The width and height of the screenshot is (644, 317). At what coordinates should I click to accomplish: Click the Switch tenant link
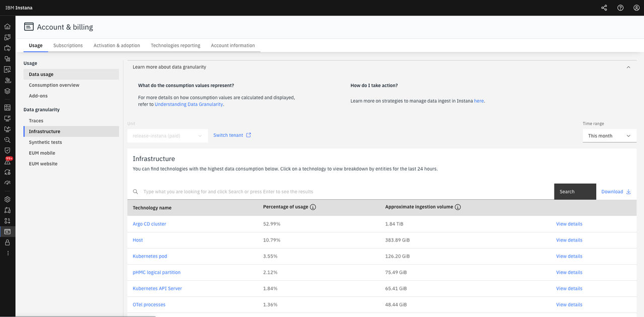click(x=232, y=135)
